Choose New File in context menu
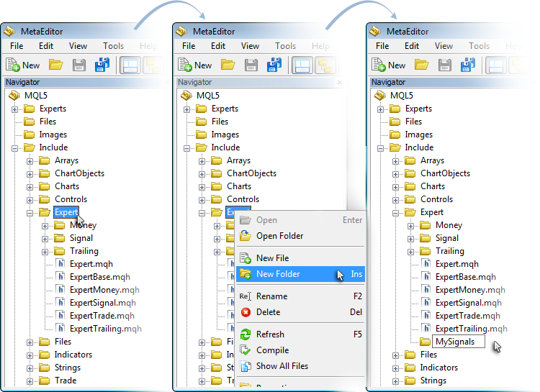 (300, 258)
